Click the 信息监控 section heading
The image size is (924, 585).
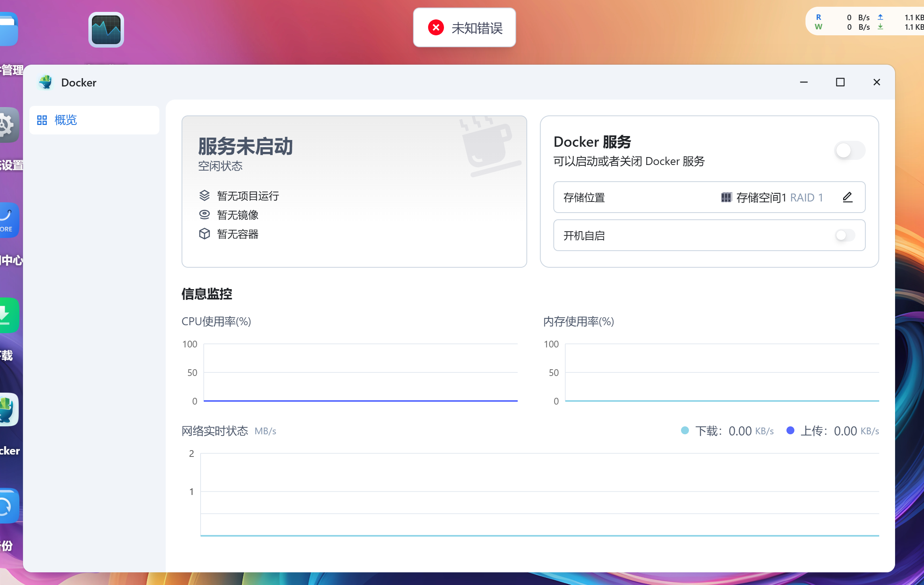tap(207, 294)
